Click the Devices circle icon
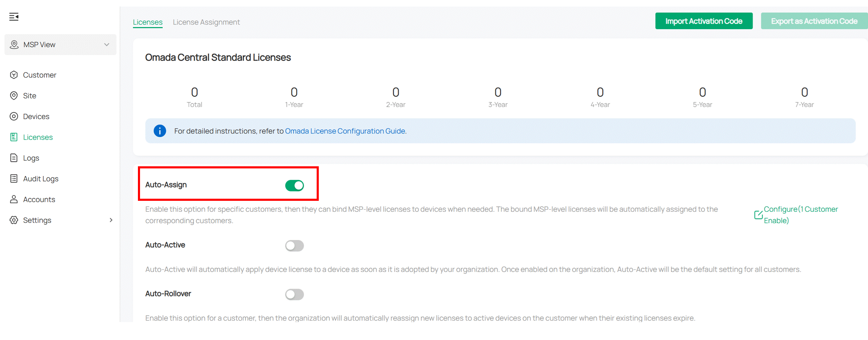This screenshot has width=868, height=340. point(14,116)
